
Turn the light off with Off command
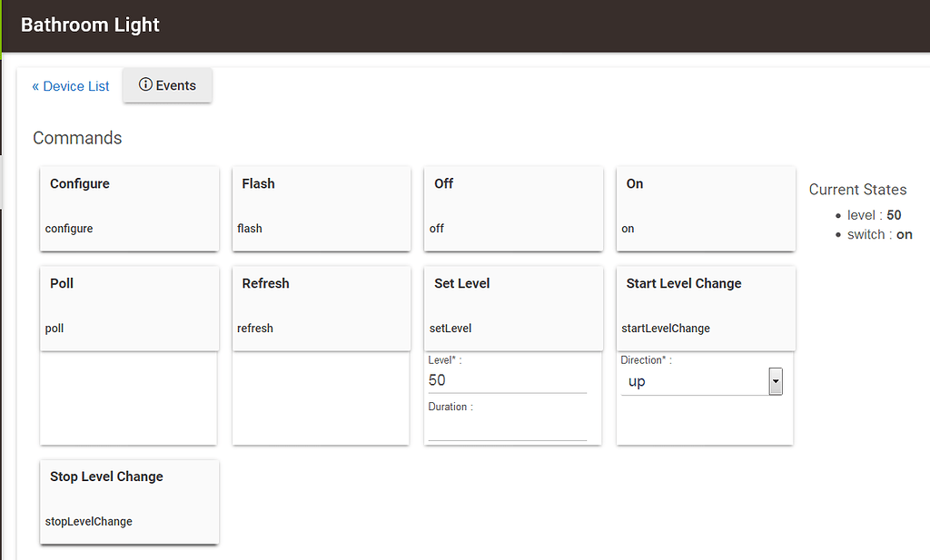pyautogui.click(x=513, y=208)
